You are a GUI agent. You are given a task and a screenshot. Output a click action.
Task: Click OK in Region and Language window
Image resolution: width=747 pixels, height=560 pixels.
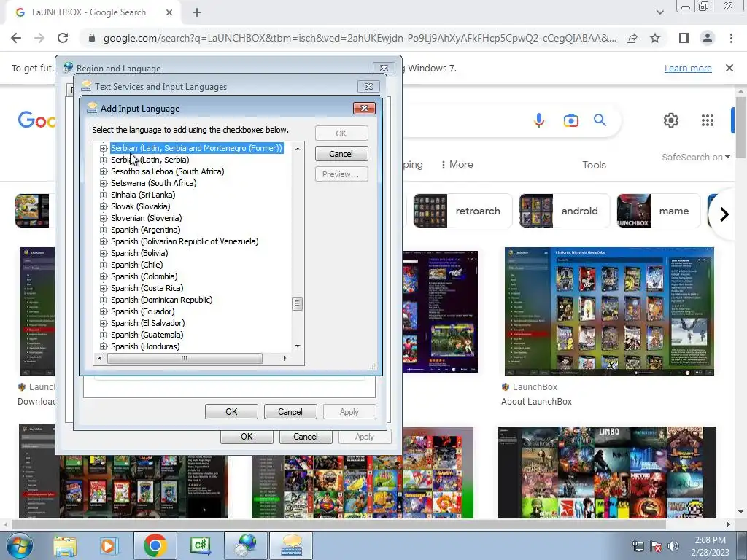pos(247,437)
